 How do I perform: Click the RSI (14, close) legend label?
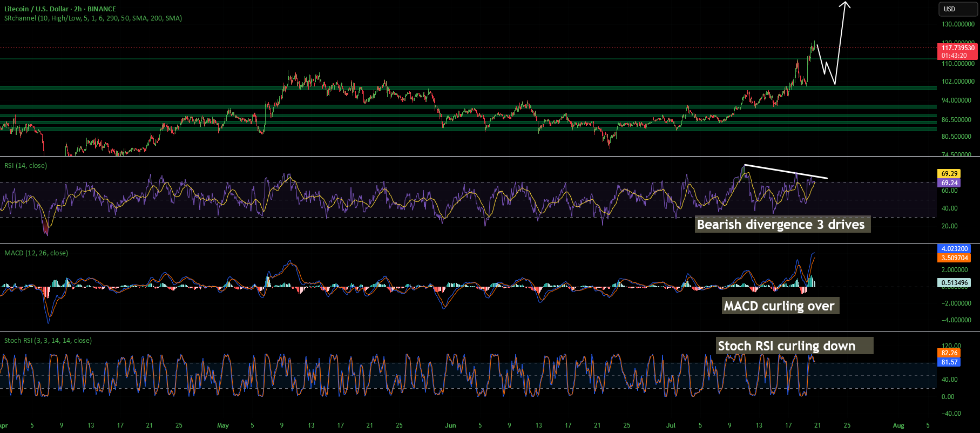coord(25,165)
